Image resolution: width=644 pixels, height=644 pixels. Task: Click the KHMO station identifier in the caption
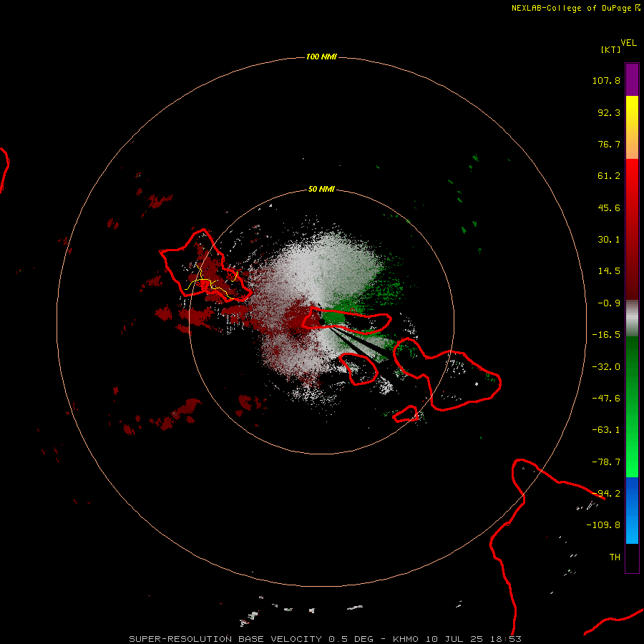tap(406, 639)
